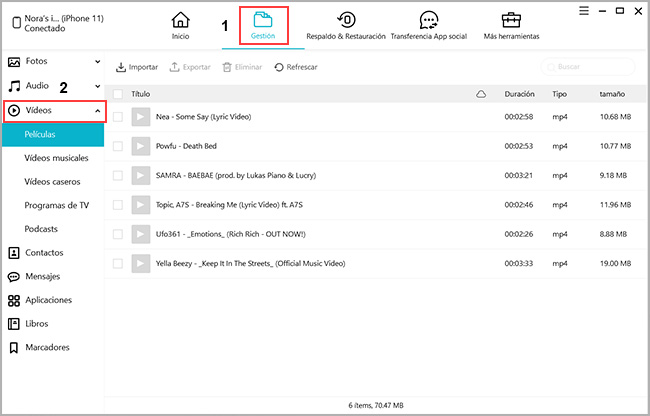Image resolution: width=650 pixels, height=416 pixels.
Task: Select title 'Powfu - Death Bed'
Action: coord(186,146)
